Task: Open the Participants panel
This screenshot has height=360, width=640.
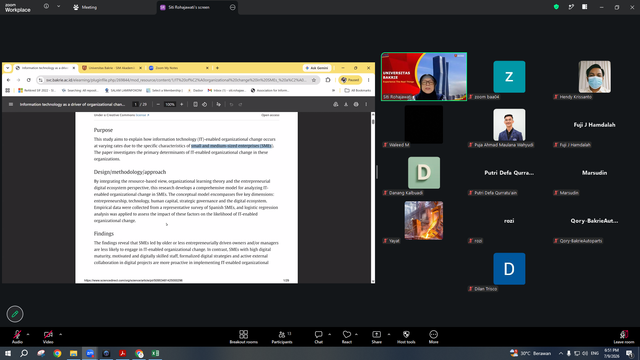Action: click(x=282, y=337)
